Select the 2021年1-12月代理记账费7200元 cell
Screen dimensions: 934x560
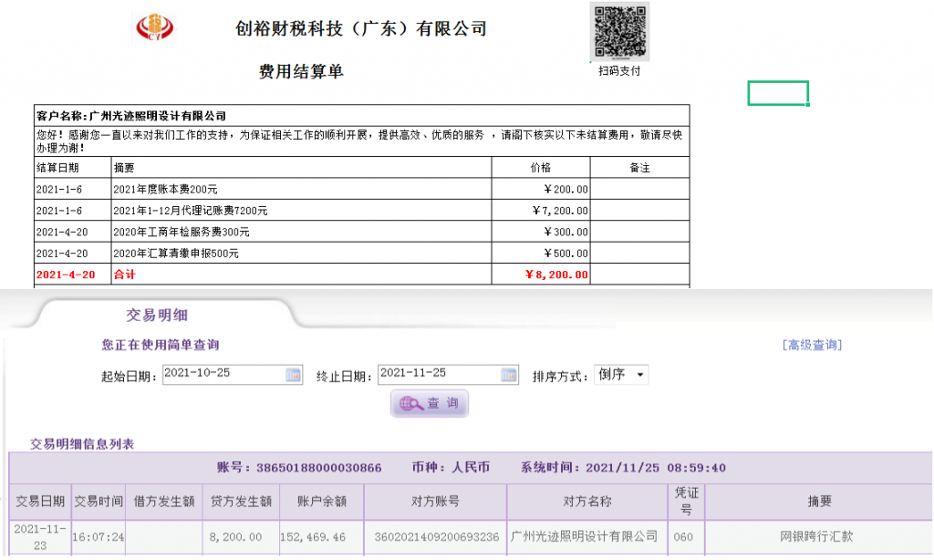click(301, 211)
